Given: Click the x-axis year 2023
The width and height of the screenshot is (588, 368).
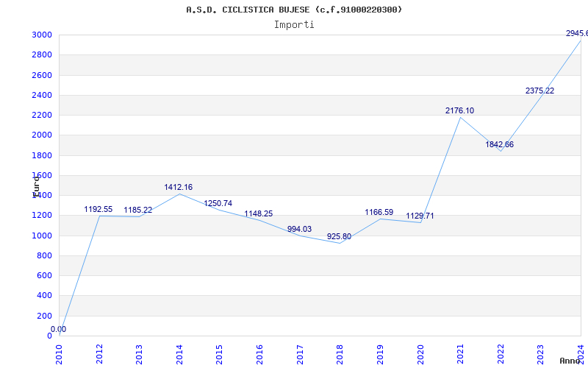Looking at the screenshot, I should click(x=540, y=355).
